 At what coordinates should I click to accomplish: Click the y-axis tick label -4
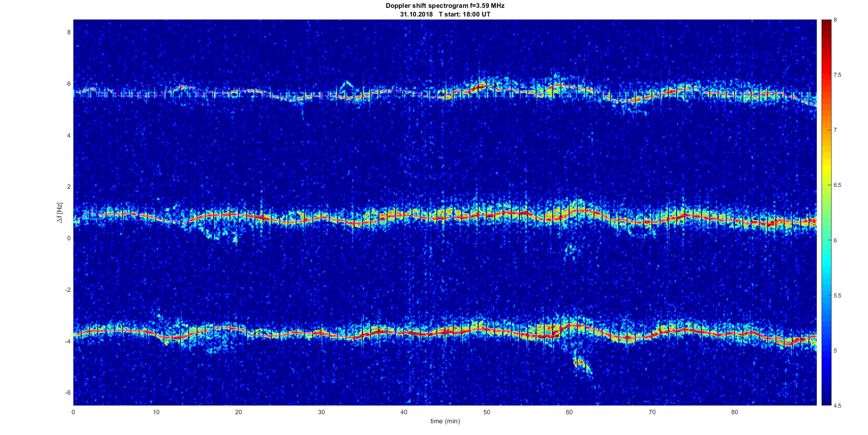(x=68, y=342)
